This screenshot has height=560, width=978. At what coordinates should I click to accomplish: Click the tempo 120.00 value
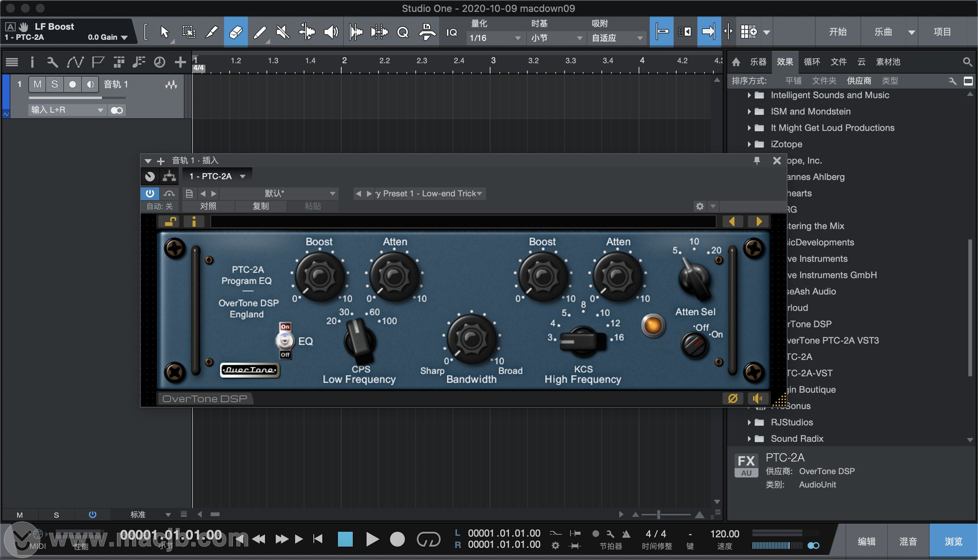click(724, 534)
